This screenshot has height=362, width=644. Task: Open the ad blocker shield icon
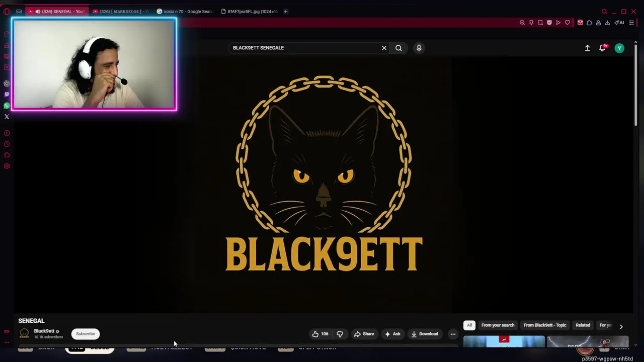(x=549, y=23)
